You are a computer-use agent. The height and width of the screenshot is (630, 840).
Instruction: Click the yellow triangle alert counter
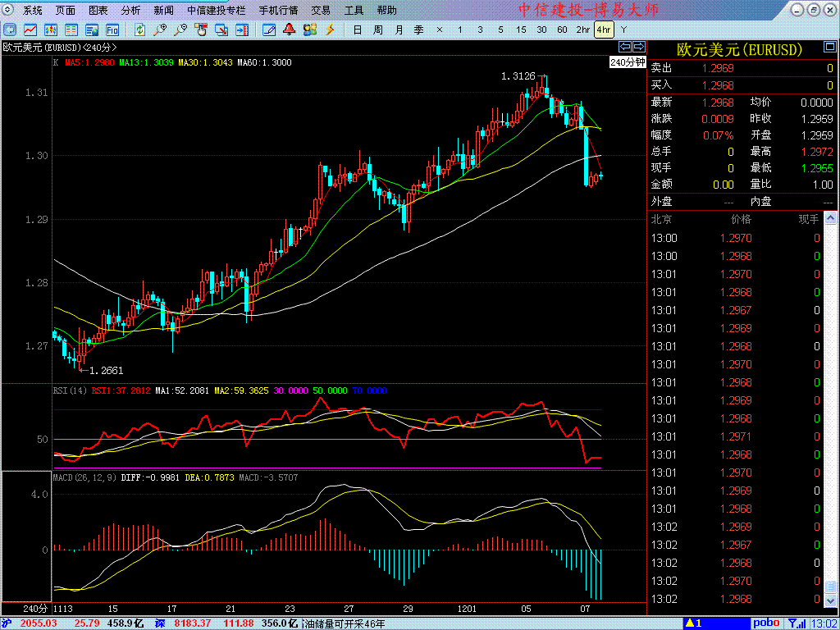[x=694, y=623]
